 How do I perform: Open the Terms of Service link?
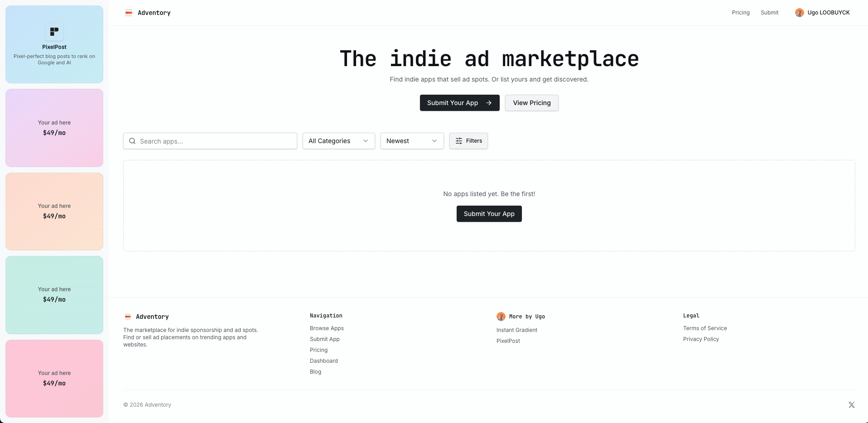[x=704, y=328]
